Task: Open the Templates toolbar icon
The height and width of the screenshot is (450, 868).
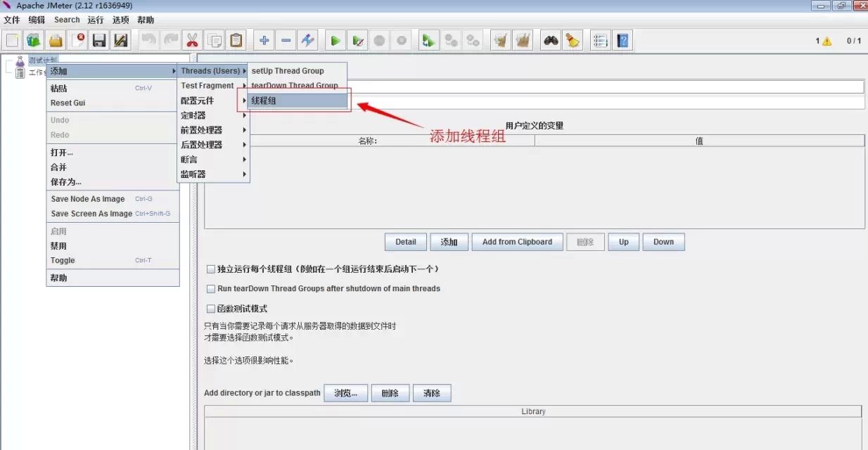Action: click(34, 41)
